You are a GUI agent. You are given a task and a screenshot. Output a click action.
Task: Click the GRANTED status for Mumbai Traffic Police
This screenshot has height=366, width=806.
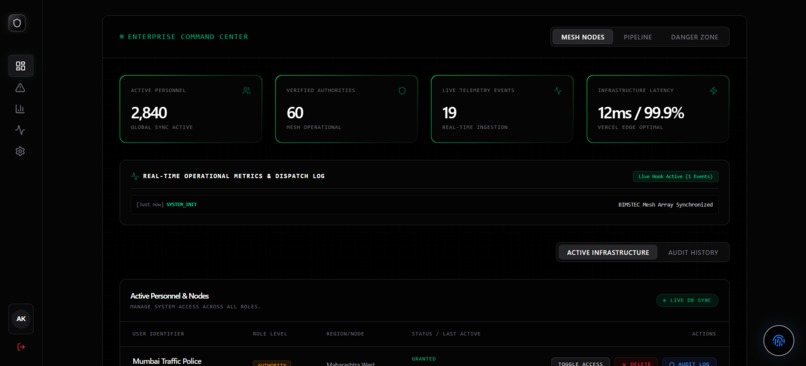[x=424, y=359]
